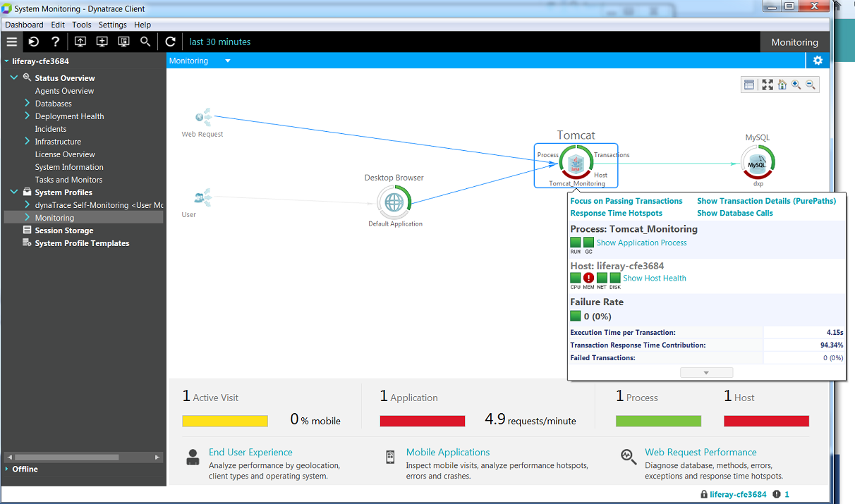
Task: Select Incidents in the sidebar
Action: pos(51,129)
